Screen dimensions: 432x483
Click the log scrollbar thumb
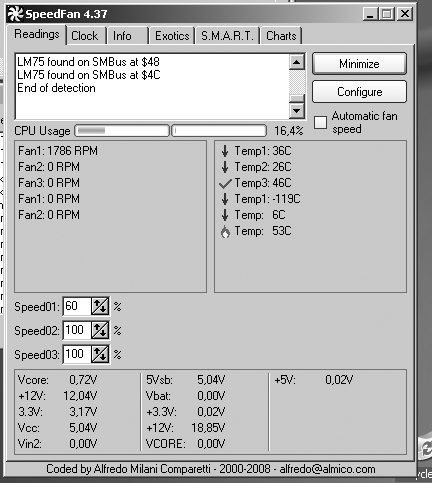296,99
